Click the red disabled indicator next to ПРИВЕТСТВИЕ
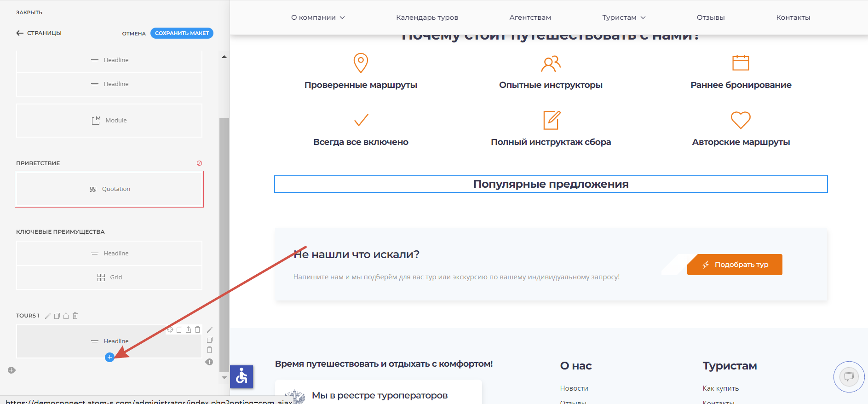Viewport: 868px width, 404px height. click(x=199, y=163)
